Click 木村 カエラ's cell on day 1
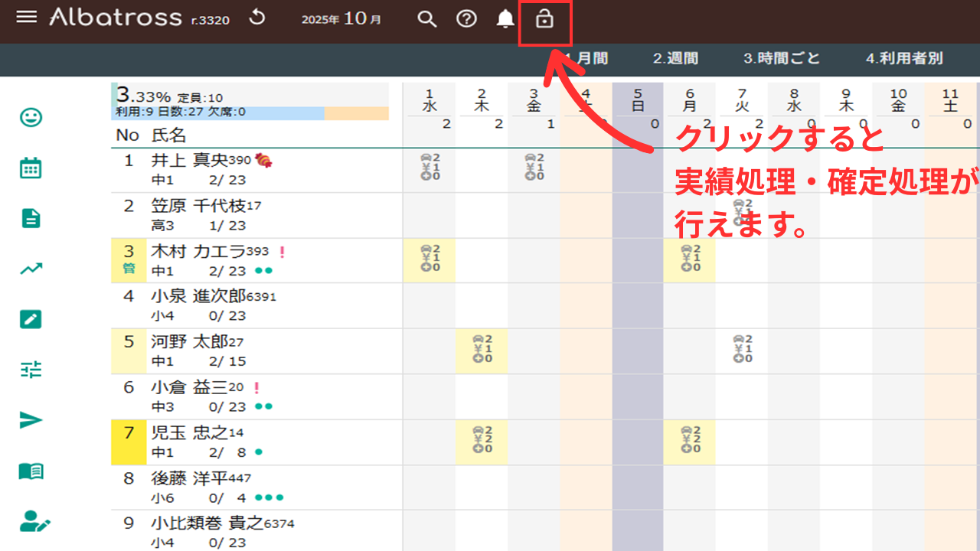Viewport: 980px width, 551px height. 429,260
